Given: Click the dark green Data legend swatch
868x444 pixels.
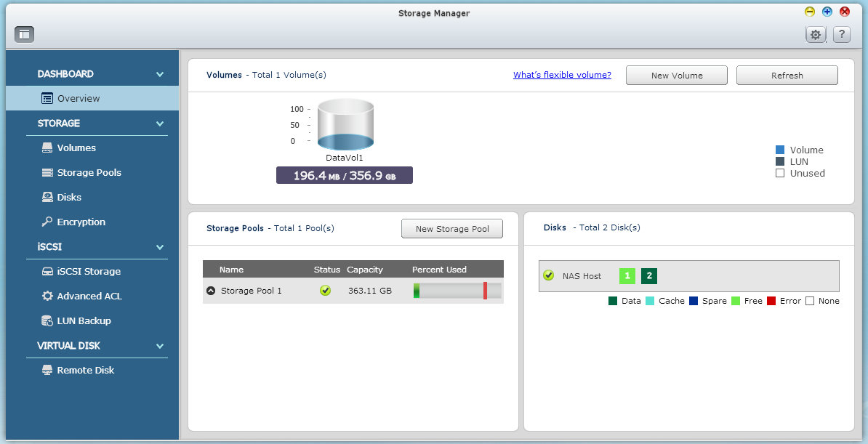Looking at the screenshot, I should [613, 301].
